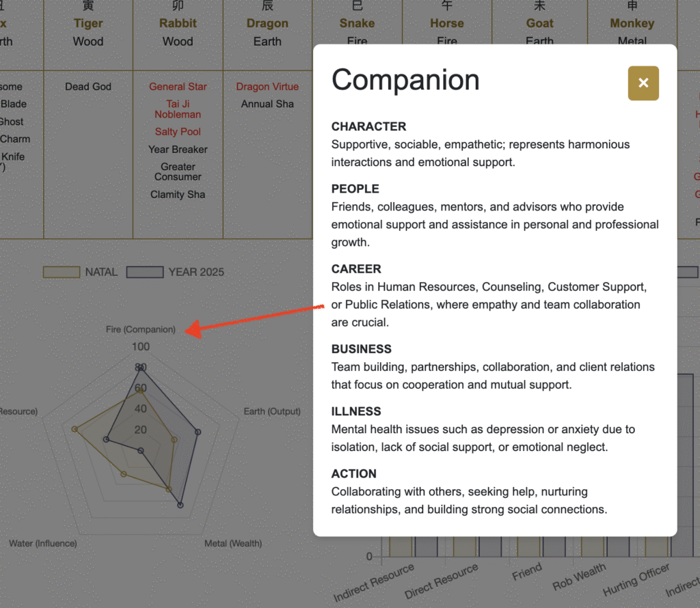Close the Companion popup

643,83
